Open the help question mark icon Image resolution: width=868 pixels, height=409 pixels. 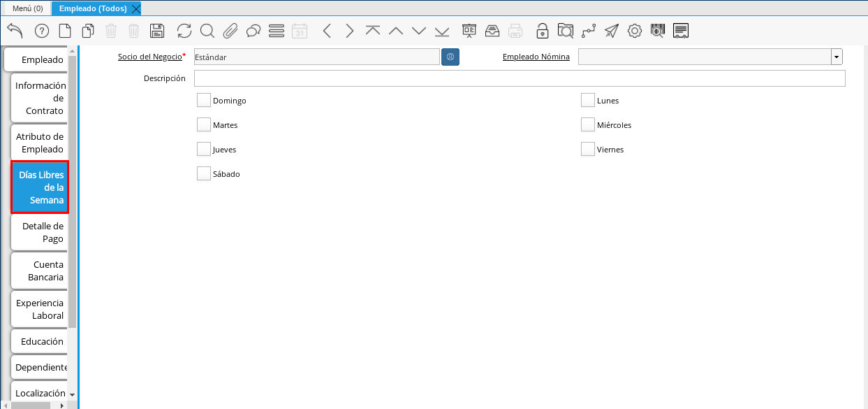pyautogui.click(x=41, y=31)
